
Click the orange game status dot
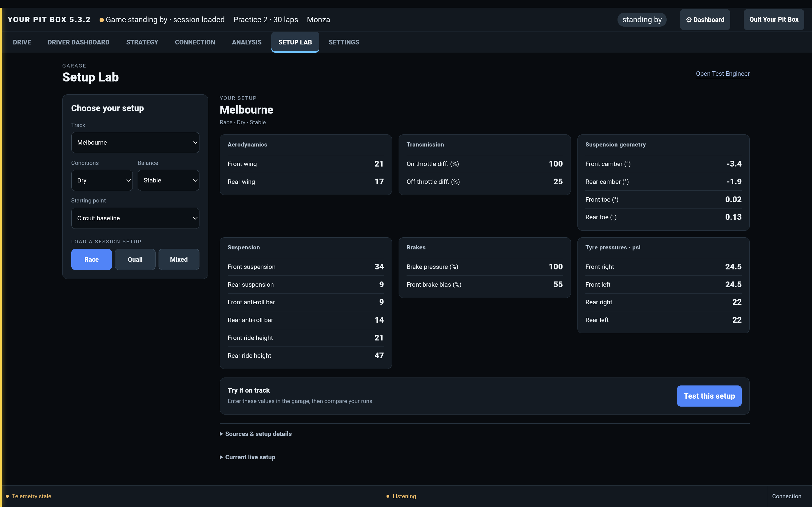pyautogui.click(x=101, y=20)
